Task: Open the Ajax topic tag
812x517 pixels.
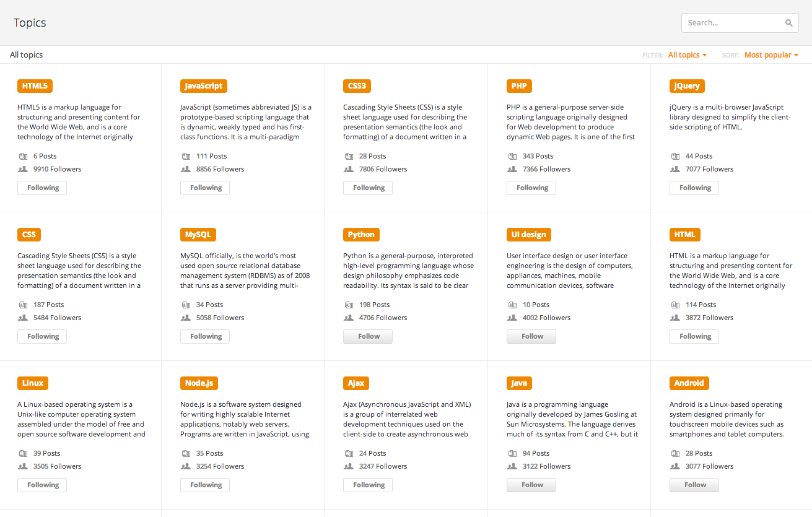Action: (x=356, y=383)
